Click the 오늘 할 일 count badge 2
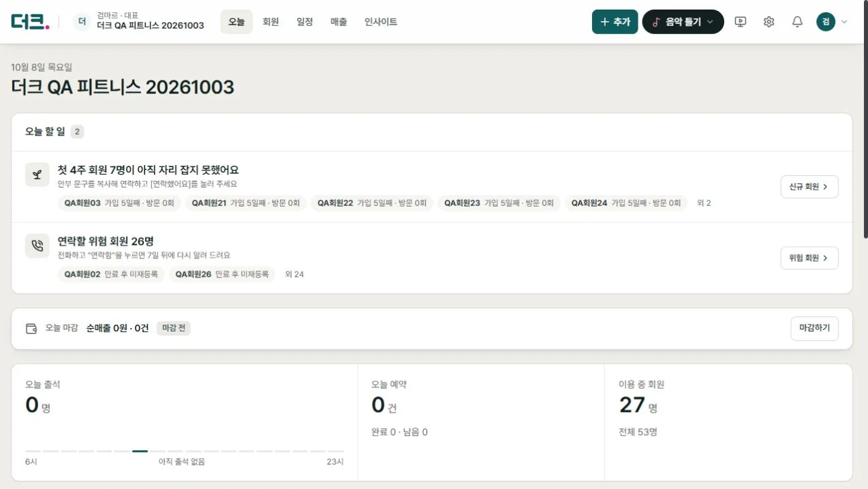The height and width of the screenshot is (489, 868). [x=77, y=132]
